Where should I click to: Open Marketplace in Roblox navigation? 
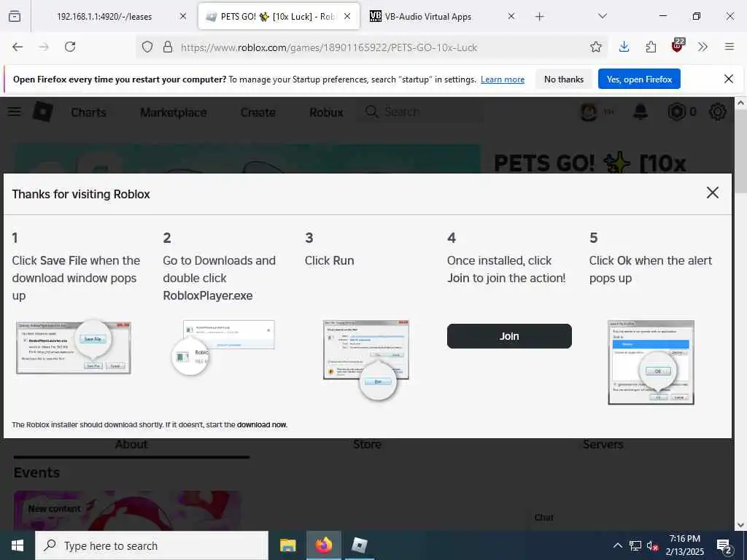click(174, 112)
